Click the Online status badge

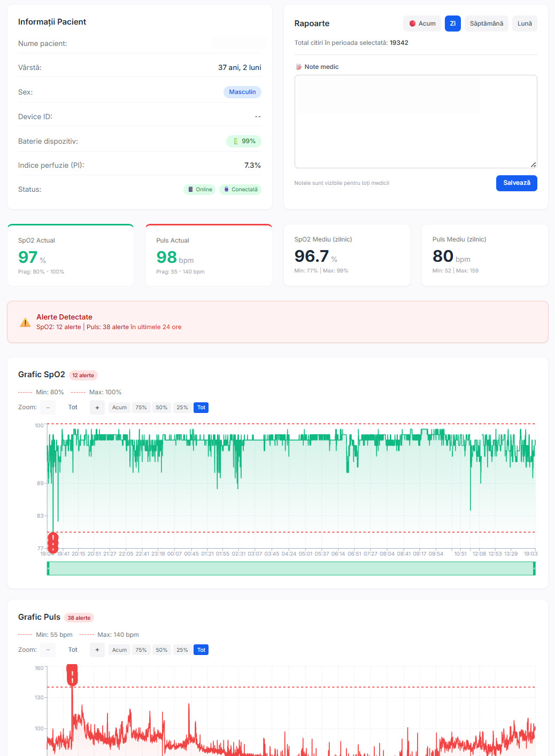pos(200,190)
